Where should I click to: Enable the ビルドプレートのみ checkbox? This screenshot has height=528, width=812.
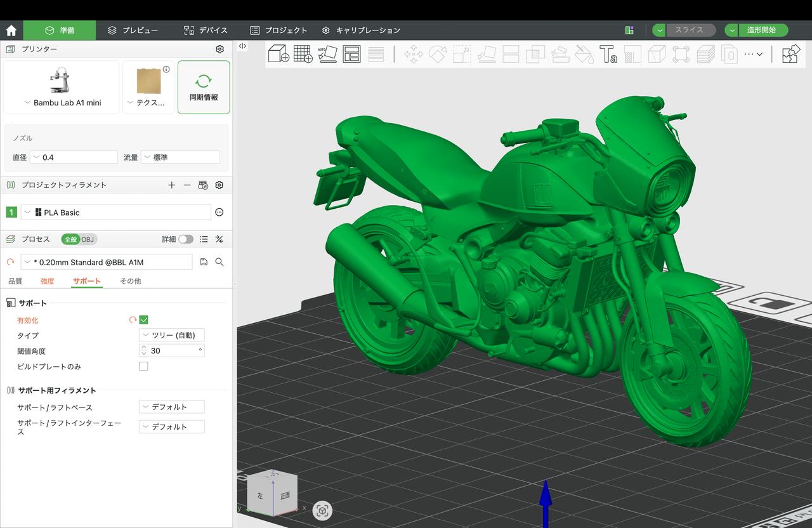pos(143,366)
